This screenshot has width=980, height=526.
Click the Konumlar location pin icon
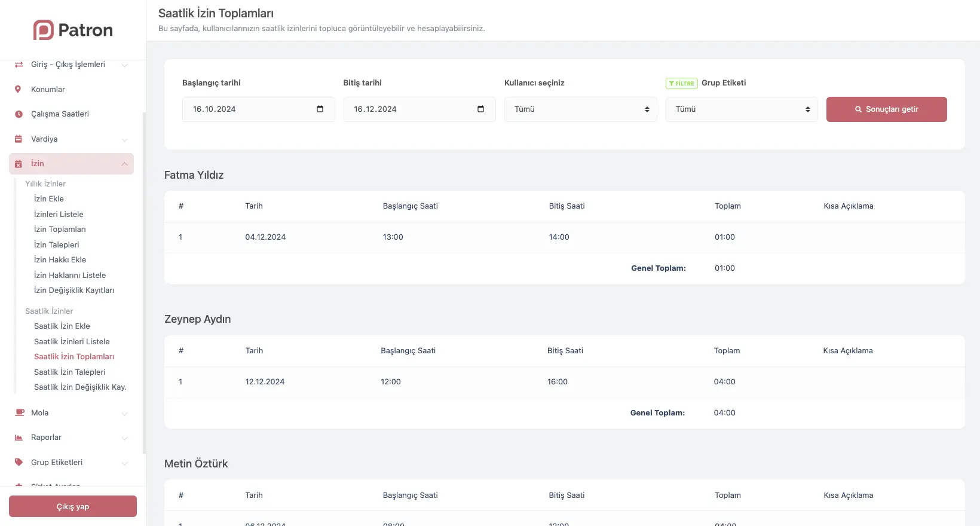(18, 89)
